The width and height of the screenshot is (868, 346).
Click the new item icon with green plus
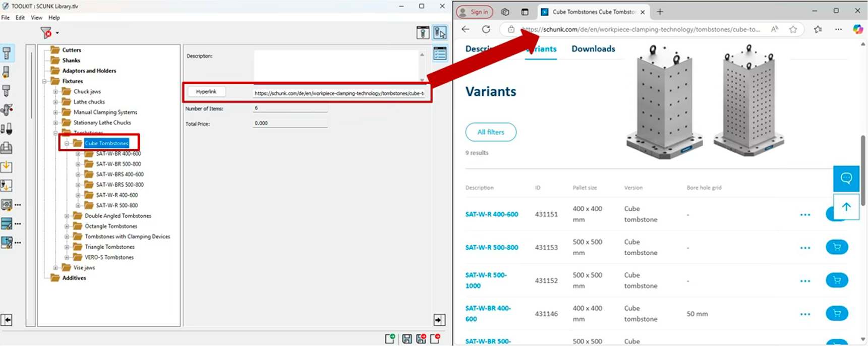[x=390, y=339]
